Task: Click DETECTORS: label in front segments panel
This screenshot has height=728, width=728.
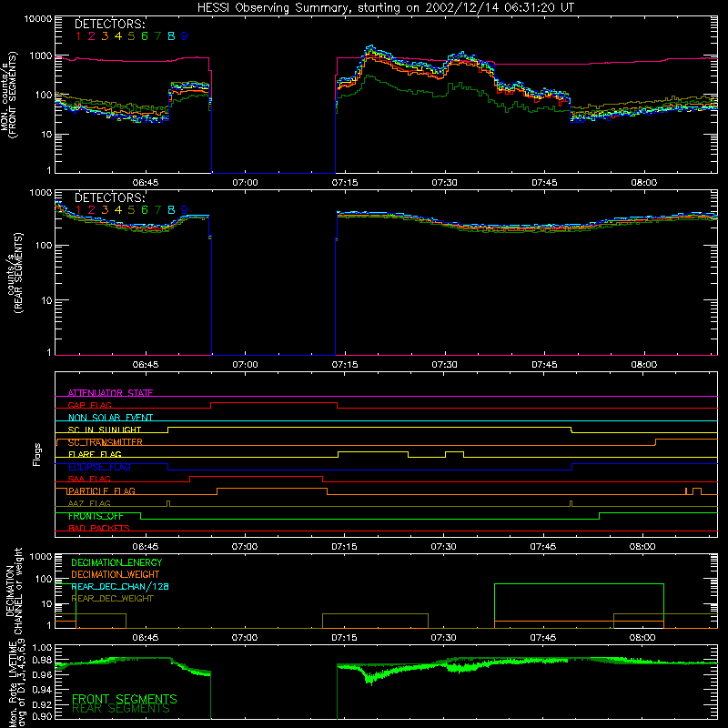Action: pos(110,25)
